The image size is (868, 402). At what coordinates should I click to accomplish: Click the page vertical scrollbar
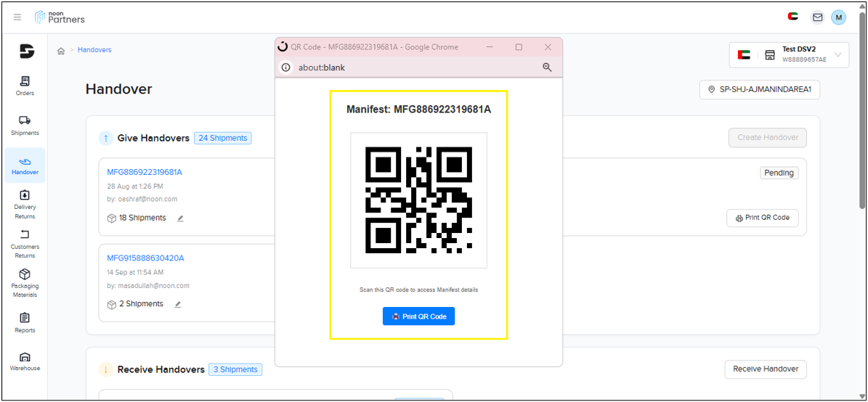(862, 110)
